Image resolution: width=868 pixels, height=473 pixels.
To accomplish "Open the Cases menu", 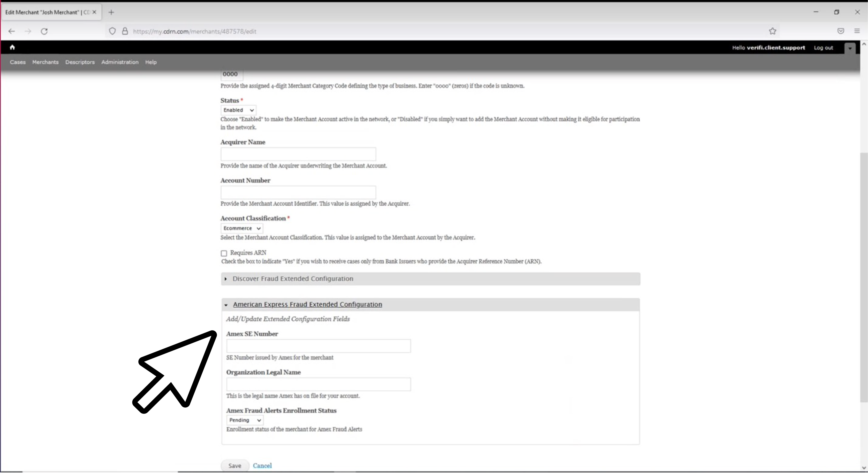I will point(18,62).
